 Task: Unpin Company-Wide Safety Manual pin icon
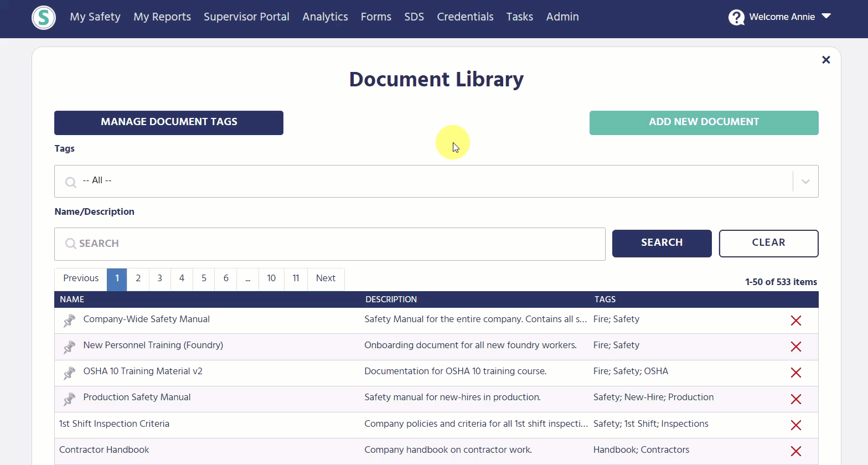[69, 321]
